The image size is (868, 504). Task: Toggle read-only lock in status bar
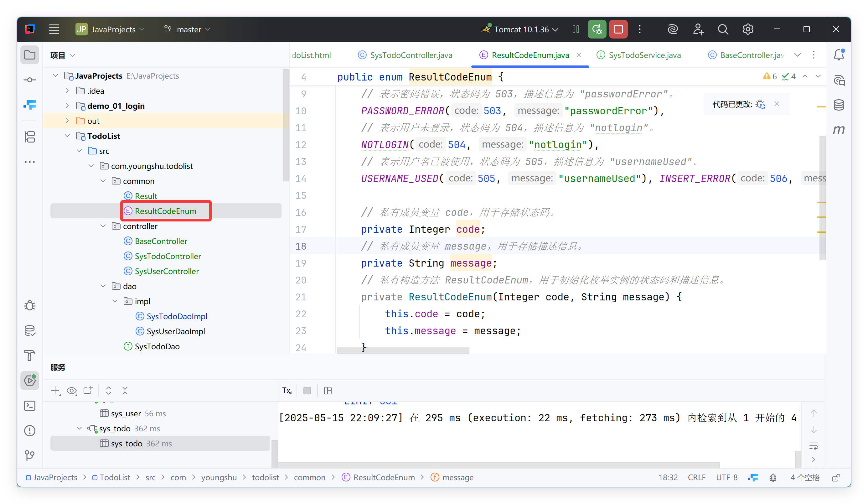[836, 477]
